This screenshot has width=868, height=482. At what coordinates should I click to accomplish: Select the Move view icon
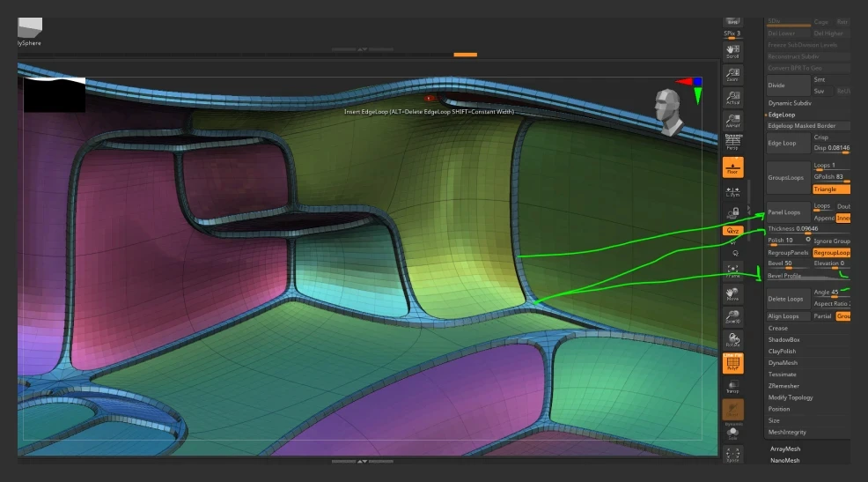[732, 294]
